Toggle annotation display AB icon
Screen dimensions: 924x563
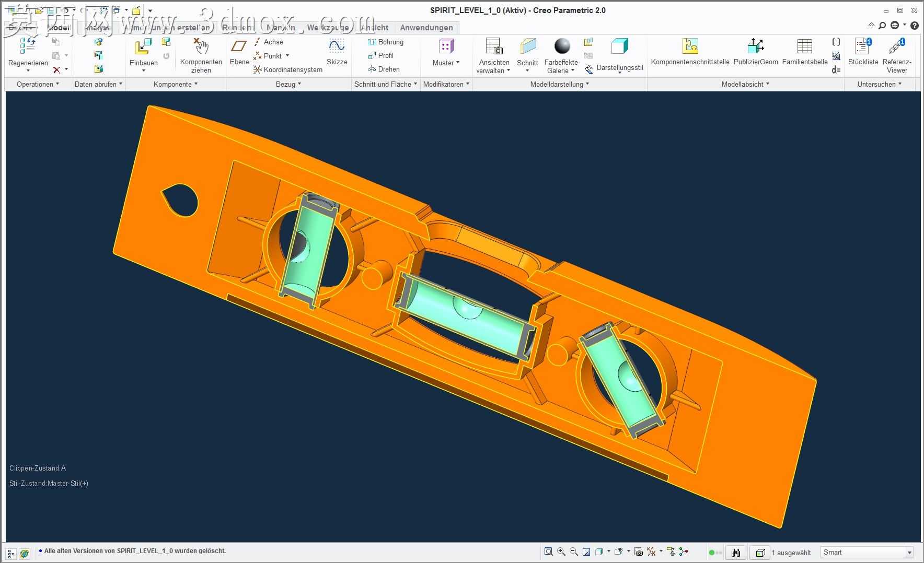pyautogui.click(x=619, y=552)
